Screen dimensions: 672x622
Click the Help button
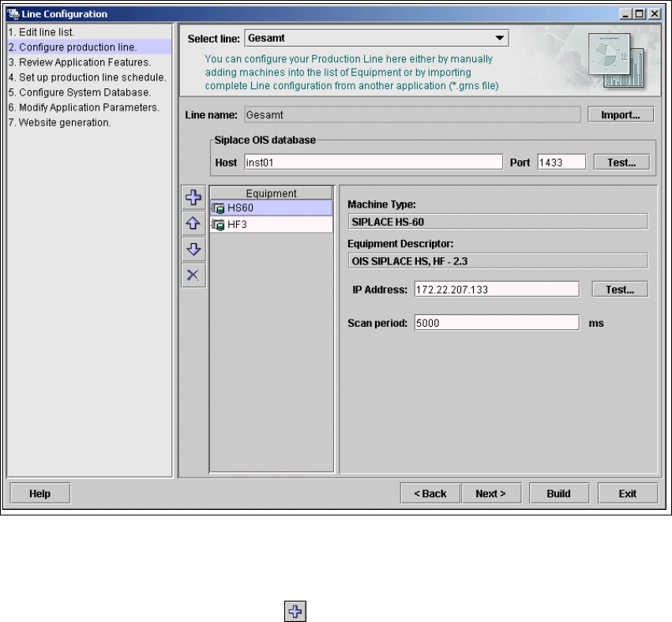(x=39, y=493)
